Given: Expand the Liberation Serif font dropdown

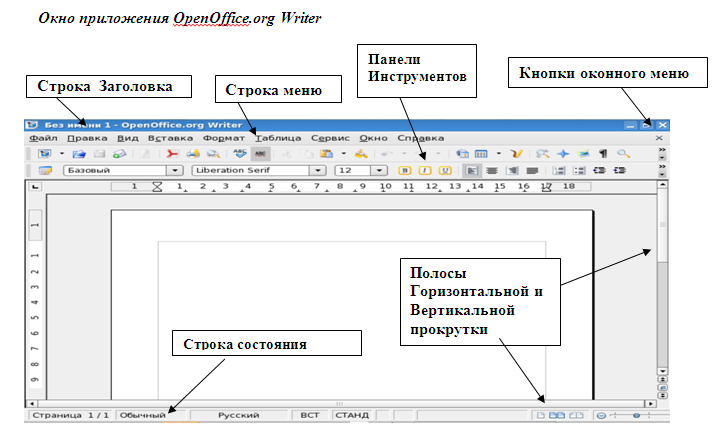Looking at the screenshot, I should tap(317, 170).
